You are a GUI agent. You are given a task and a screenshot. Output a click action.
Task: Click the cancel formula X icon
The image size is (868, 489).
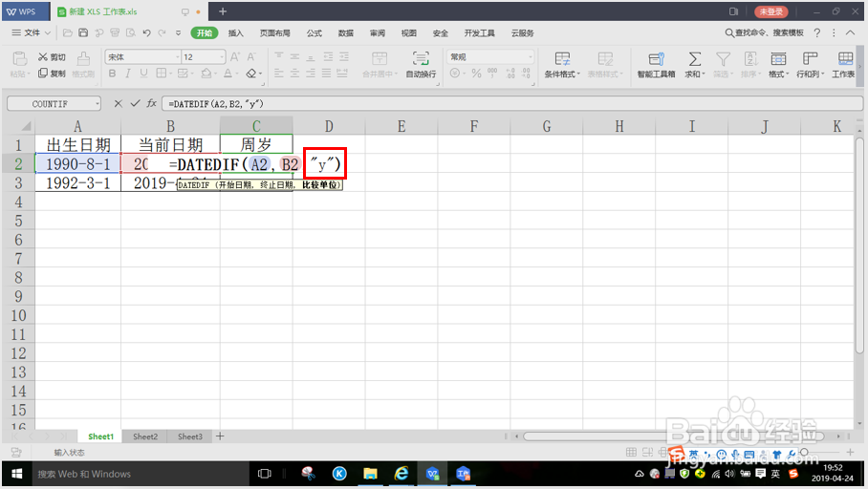coord(118,103)
